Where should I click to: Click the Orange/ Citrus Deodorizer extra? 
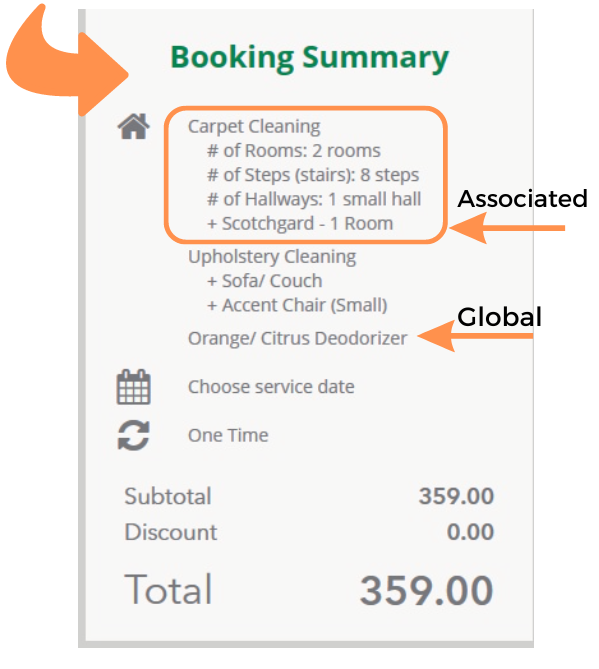coord(297,338)
